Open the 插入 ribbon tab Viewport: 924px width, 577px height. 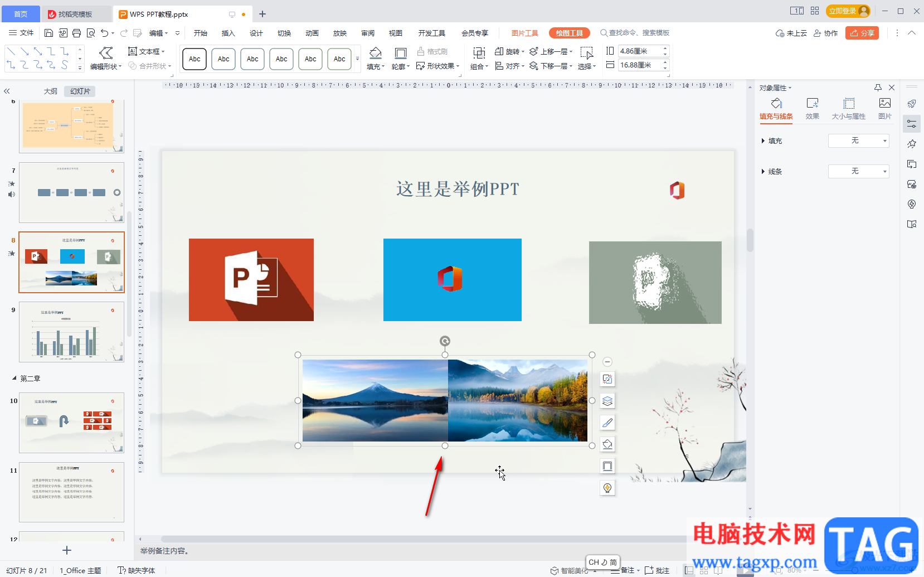pyautogui.click(x=228, y=33)
